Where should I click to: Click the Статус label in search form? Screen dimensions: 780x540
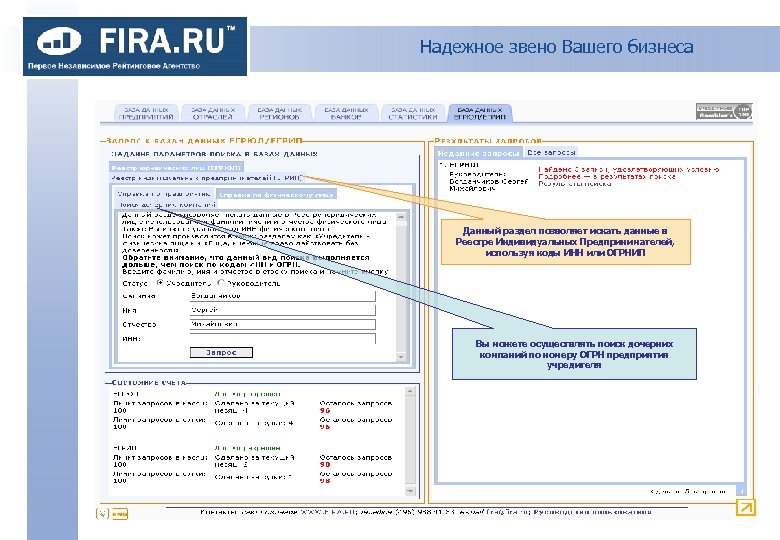tap(135, 283)
